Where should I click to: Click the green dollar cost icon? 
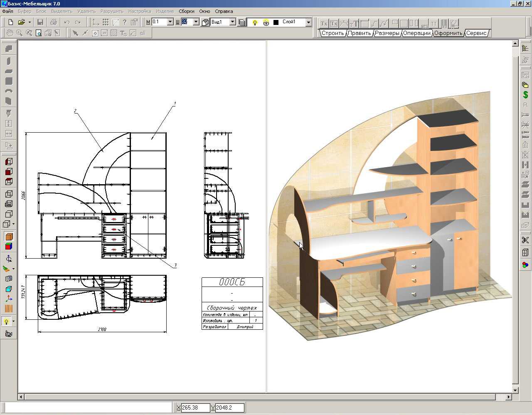point(525,95)
